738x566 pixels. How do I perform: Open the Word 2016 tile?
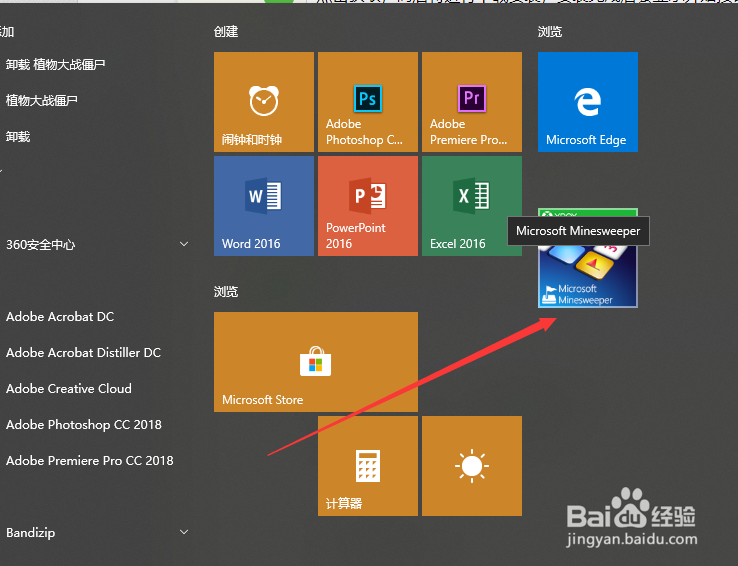tap(264, 206)
